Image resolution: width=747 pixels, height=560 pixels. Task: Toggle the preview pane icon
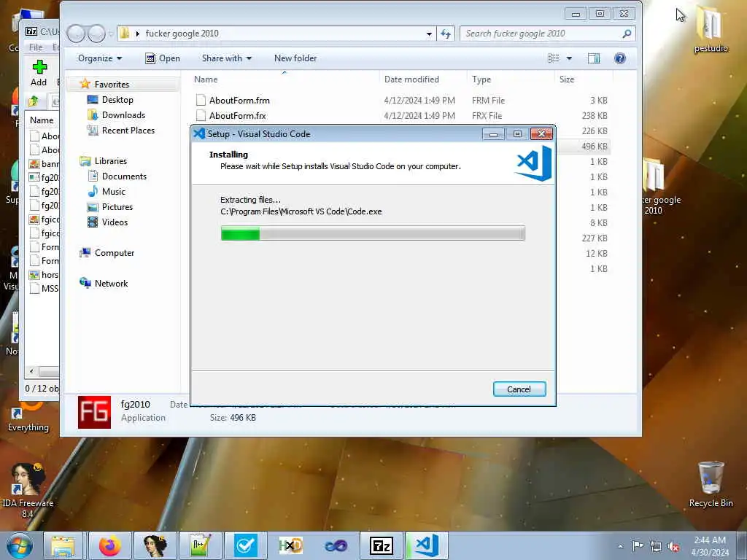coord(594,58)
